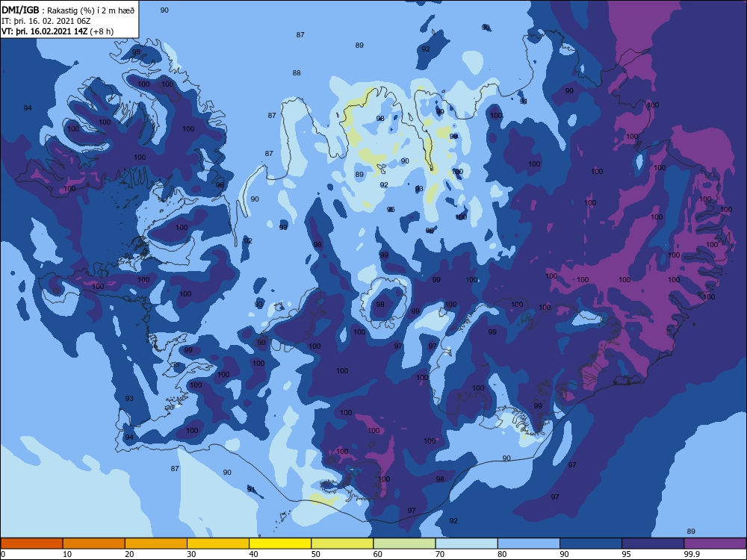Click the medium blue 90–95 legend swatch

click(x=591, y=544)
